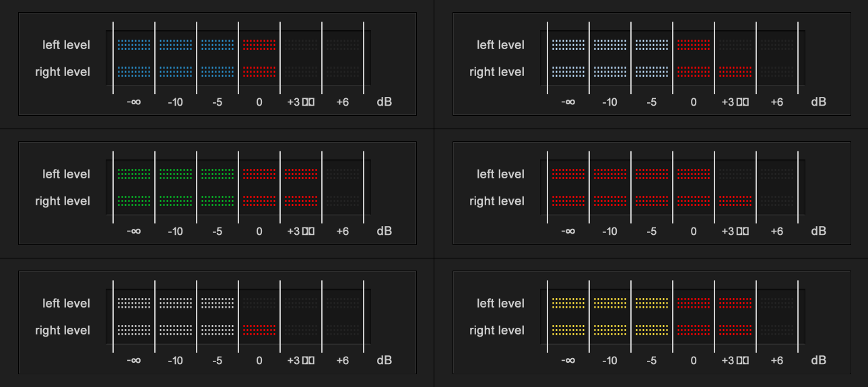Viewport: 868px width, 387px height.
Task: Select the all-red meter's -∞ left-level segment
Action: 568,174
